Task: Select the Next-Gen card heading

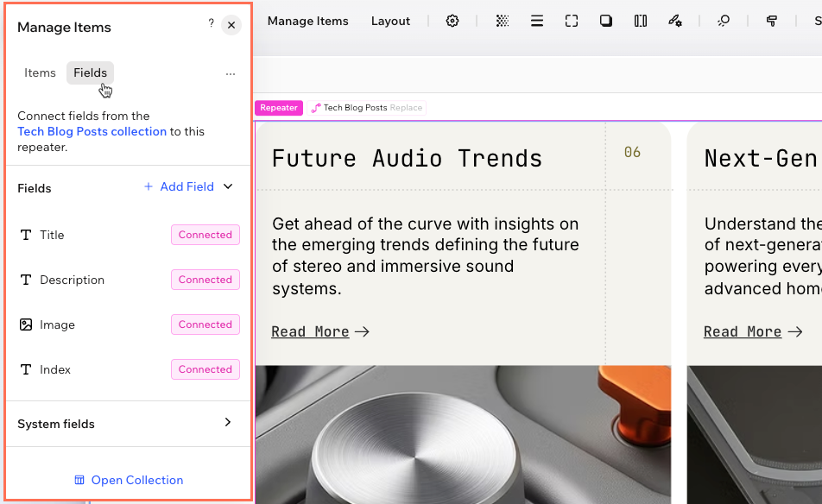Action: pos(761,158)
